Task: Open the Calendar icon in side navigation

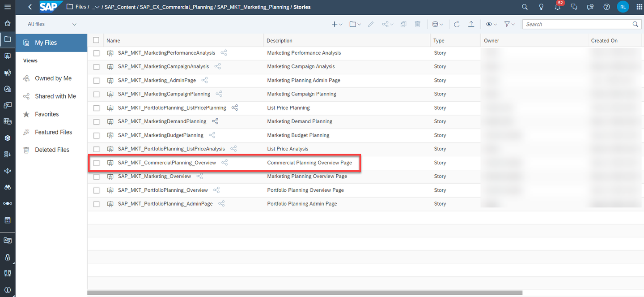Action: (x=7, y=220)
